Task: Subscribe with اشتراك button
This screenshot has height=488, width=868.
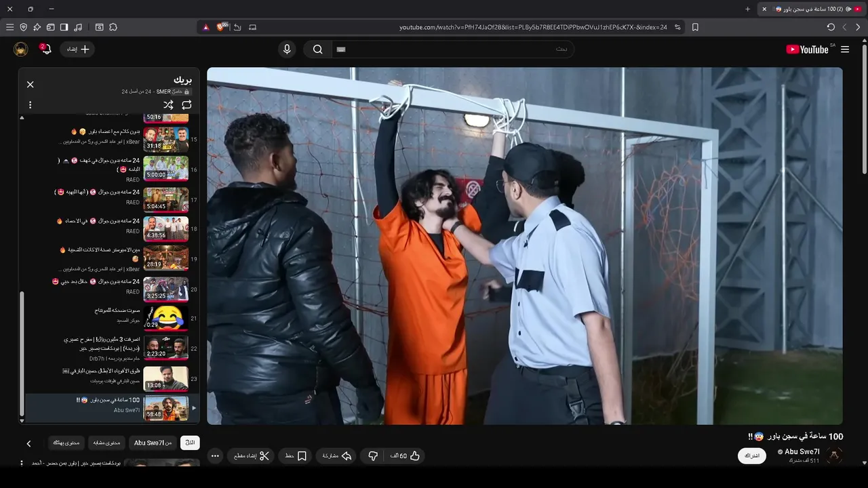Action: 752,455
